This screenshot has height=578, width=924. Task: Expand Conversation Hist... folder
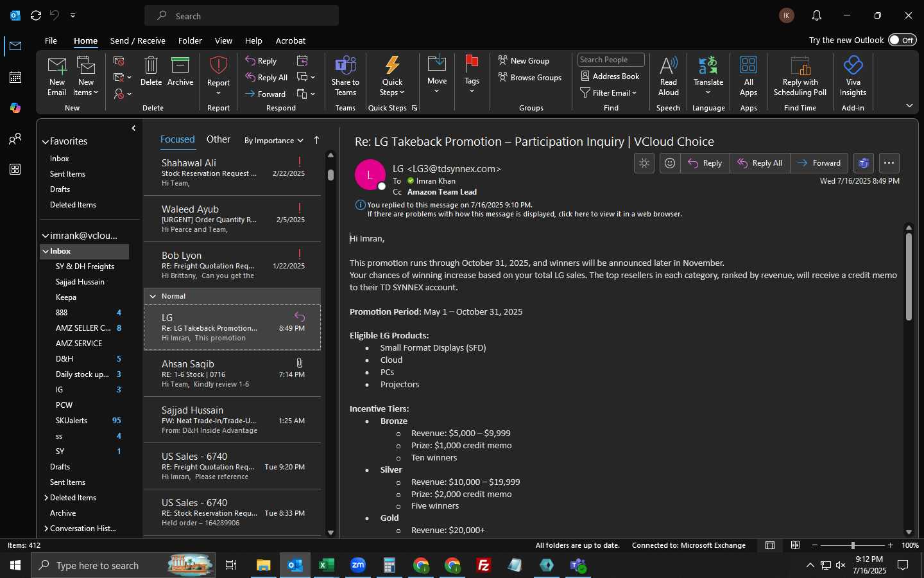coord(46,529)
